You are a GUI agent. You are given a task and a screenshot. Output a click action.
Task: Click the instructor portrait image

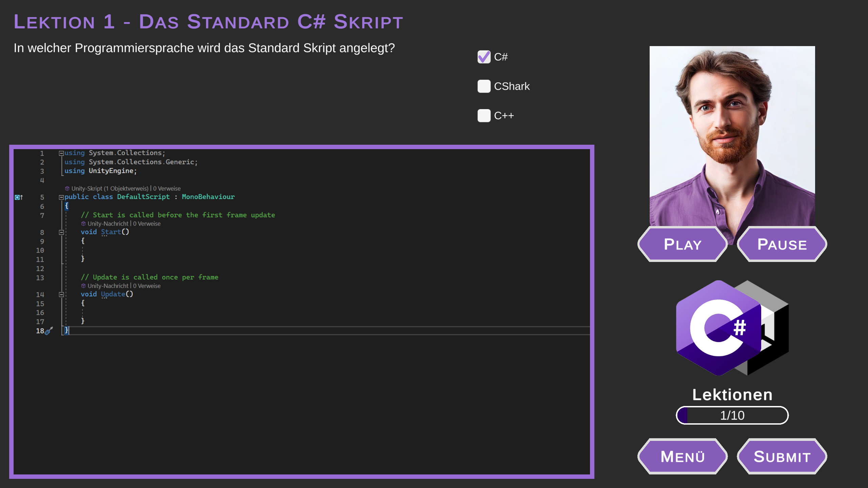(x=732, y=136)
